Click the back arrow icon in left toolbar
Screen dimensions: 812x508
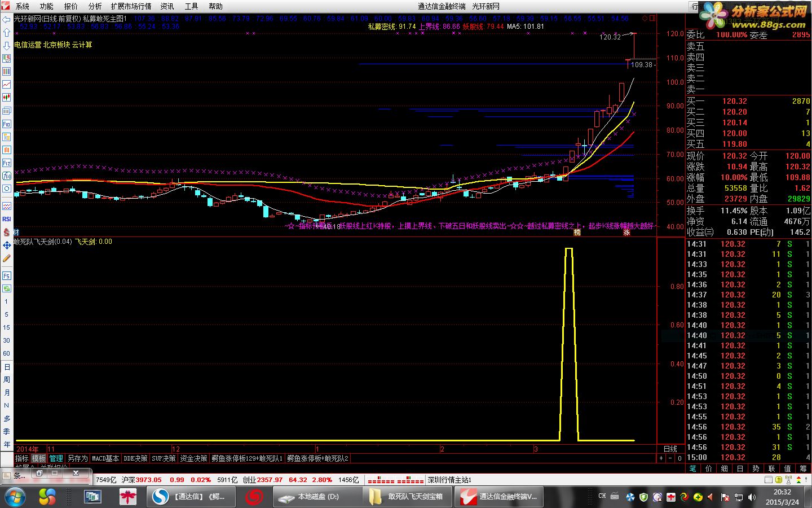[x=7, y=20]
